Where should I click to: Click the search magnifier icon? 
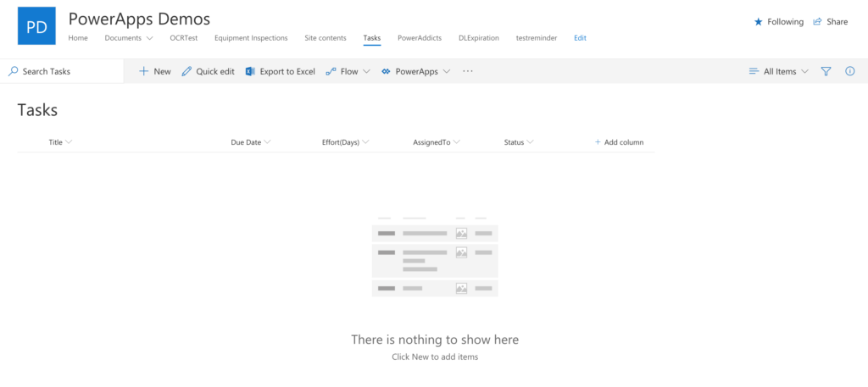[x=14, y=71]
